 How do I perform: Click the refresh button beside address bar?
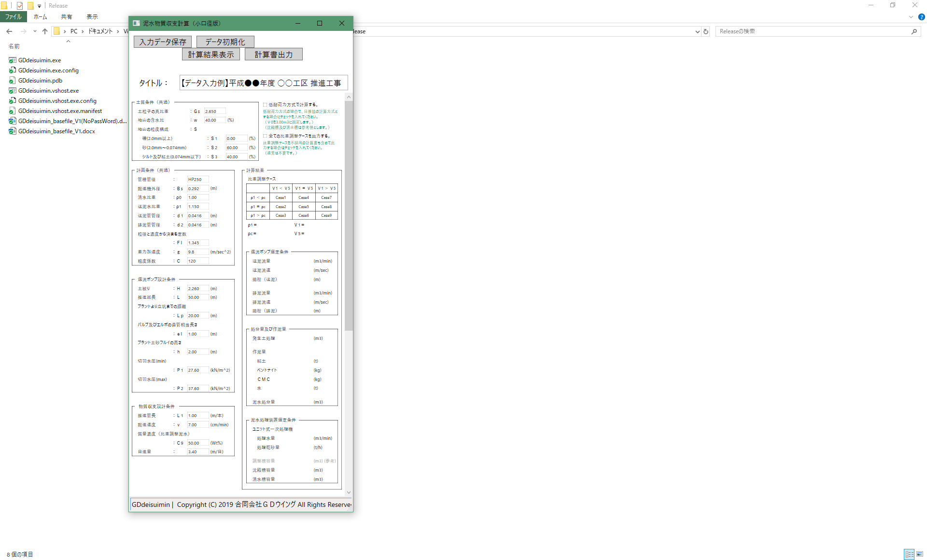[706, 31]
